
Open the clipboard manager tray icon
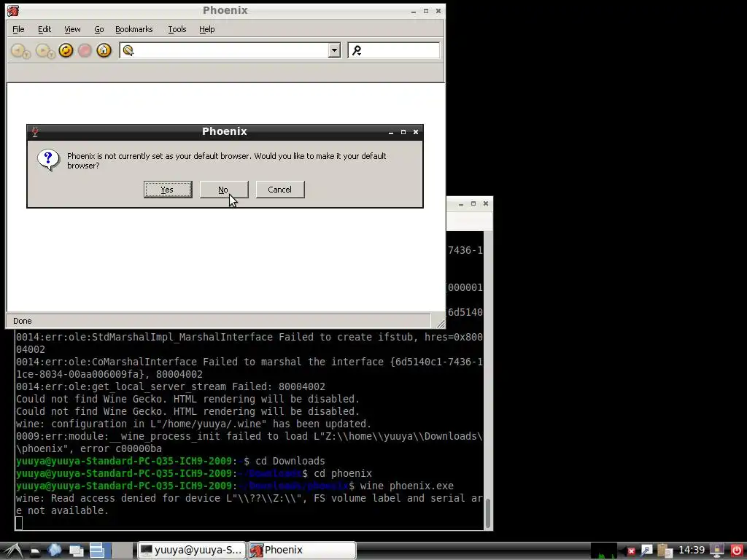(665, 551)
